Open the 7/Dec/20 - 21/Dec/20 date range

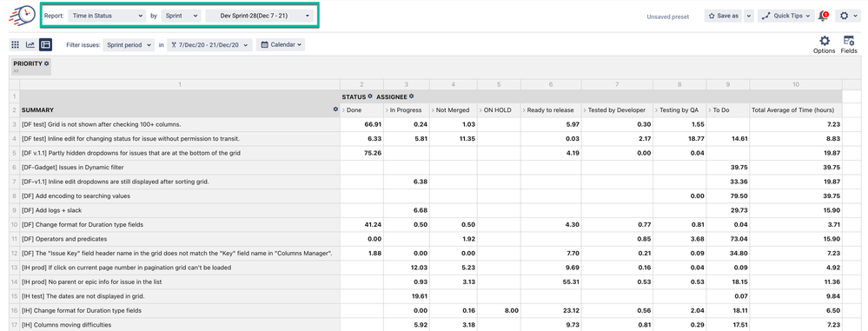(209, 45)
